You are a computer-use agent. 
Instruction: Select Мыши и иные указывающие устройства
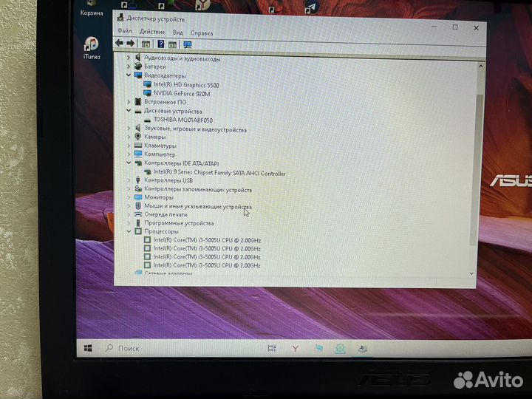[198, 206]
